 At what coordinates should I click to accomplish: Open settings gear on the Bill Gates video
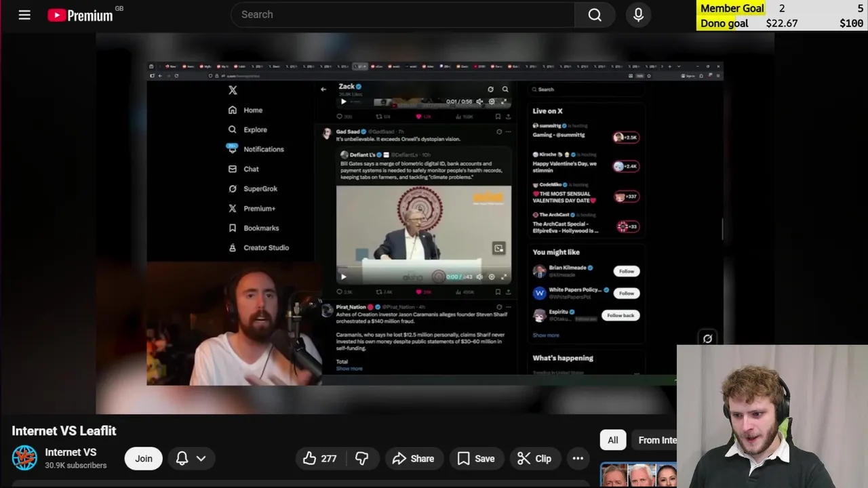tap(492, 277)
